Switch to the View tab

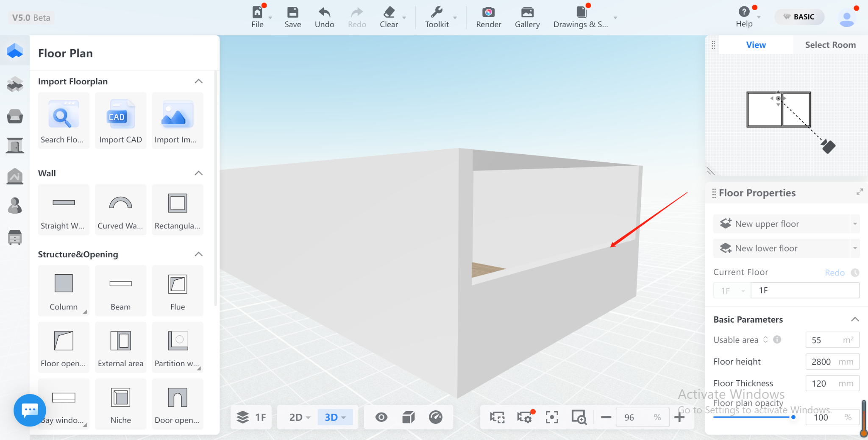pos(756,45)
